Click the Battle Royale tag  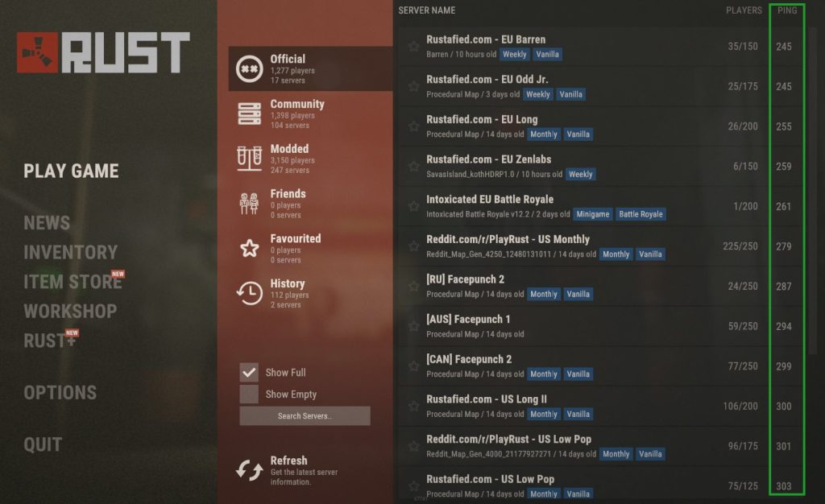pyautogui.click(x=641, y=214)
